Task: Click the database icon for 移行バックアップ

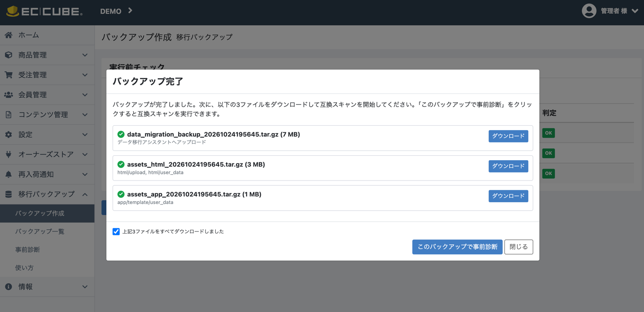Action: 8,194
